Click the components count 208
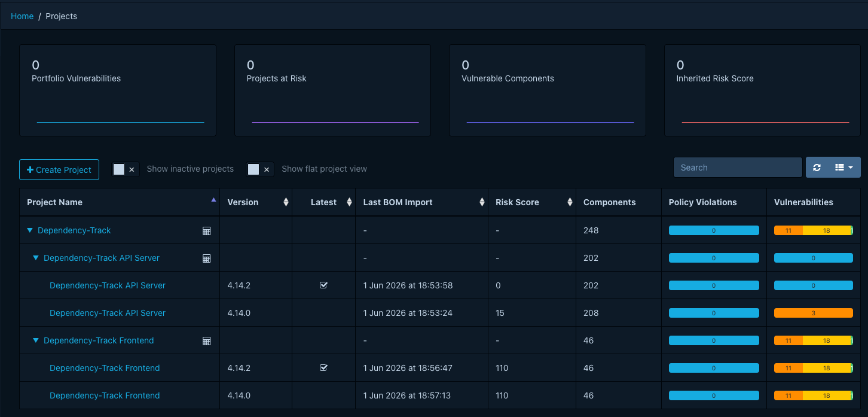868x417 pixels. (591, 313)
